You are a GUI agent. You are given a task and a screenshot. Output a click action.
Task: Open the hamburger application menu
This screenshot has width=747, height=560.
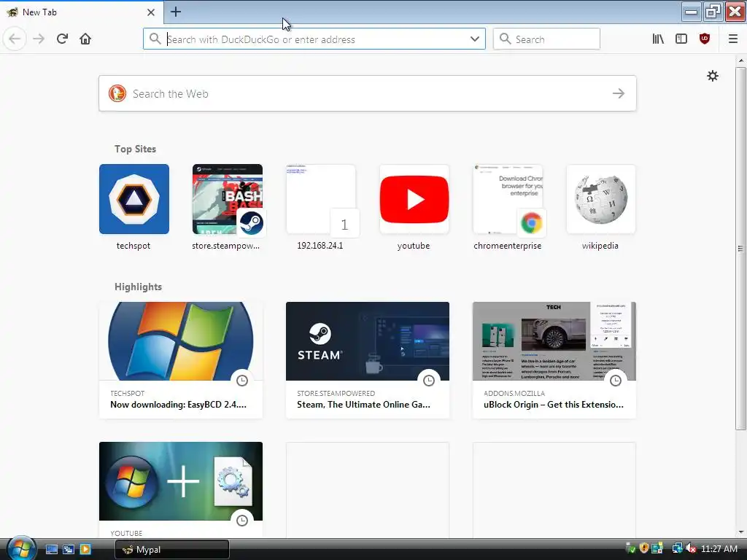coord(732,39)
